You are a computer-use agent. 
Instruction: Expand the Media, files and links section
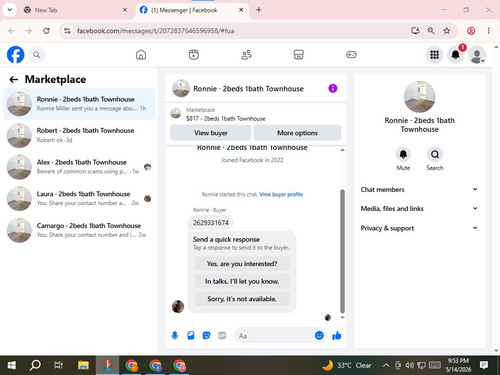419,209
